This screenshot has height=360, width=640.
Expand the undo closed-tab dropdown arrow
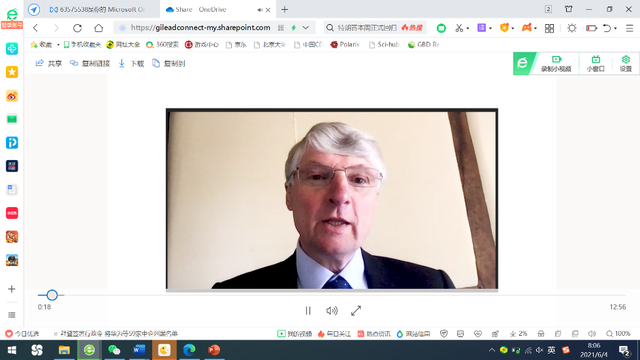coord(616,28)
